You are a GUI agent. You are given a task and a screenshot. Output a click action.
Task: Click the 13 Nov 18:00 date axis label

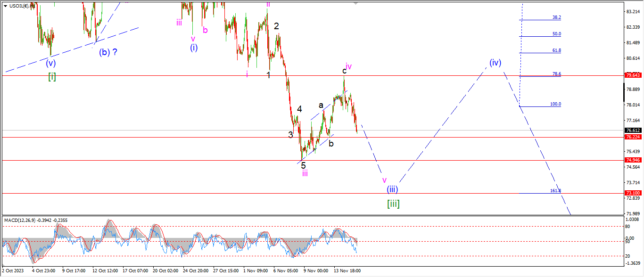coord(348,271)
